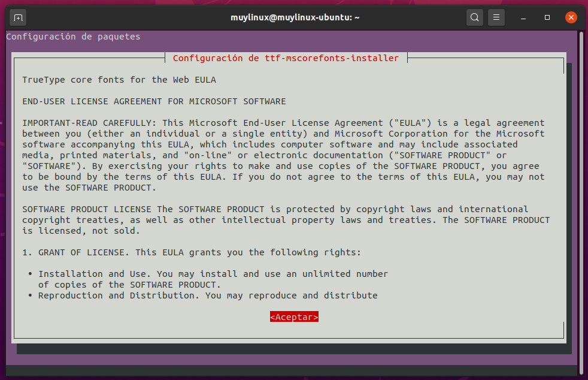Click the bullet 'Reproduction and Distribution'
588x380 pixels.
pyautogui.click(x=203, y=295)
